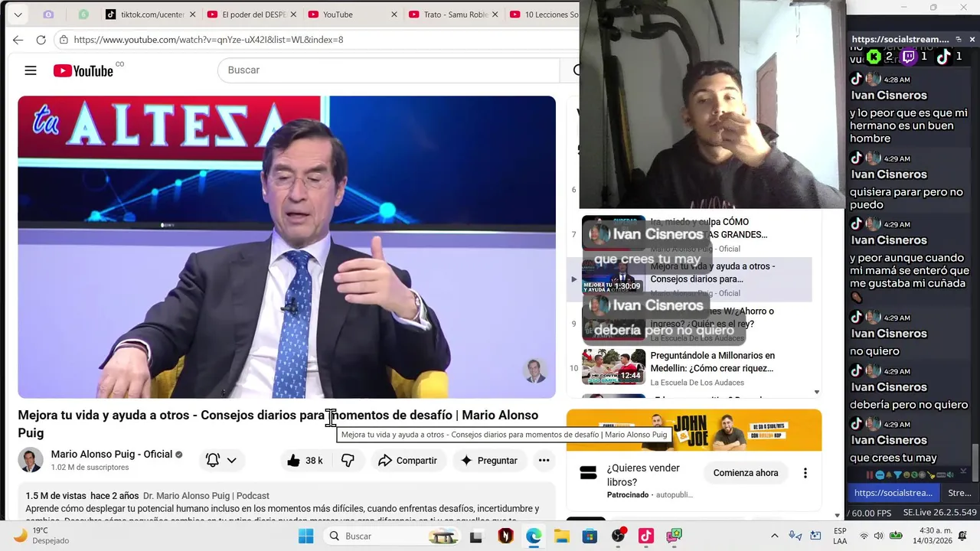This screenshot has width=980, height=551.
Task: Open the video more actions menu
Action: [x=544, y=461]
